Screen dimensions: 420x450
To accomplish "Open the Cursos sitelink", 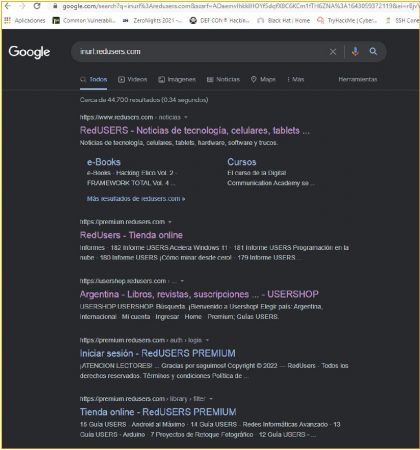I will (x=242, y=162).
